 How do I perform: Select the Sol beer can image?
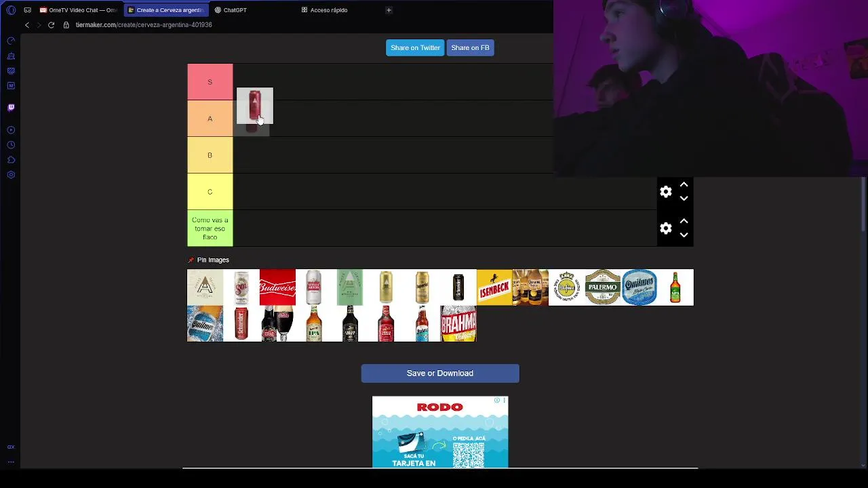click(241, 287)
